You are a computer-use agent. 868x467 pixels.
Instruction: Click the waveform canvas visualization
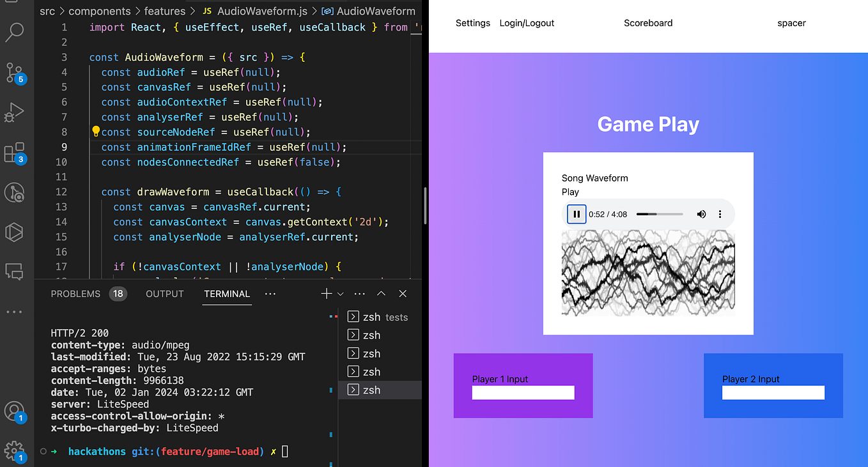(648, 273)
